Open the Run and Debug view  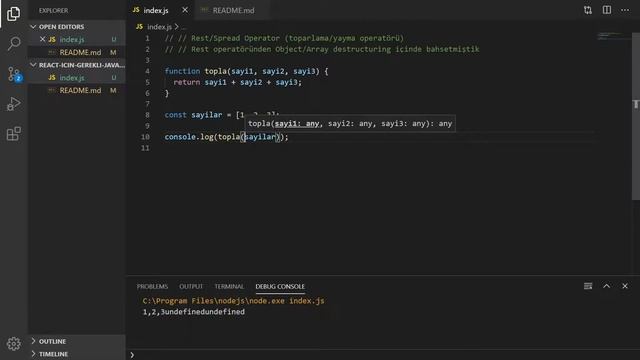pyautogui.click(x=13, y=104)
